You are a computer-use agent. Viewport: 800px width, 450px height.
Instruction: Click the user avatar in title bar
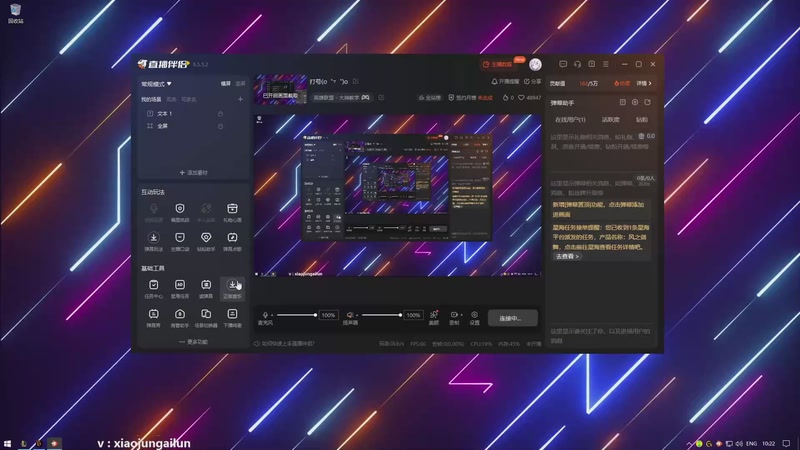pyautogui.click(x=535, y=64)
